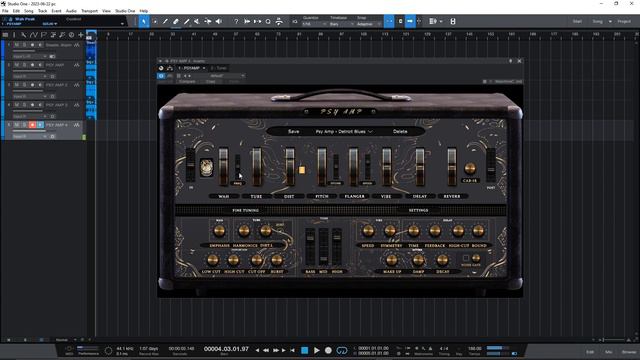Open the Track menu
The width and height of the screenshot is (640, 360).
[x=42, y=11]
